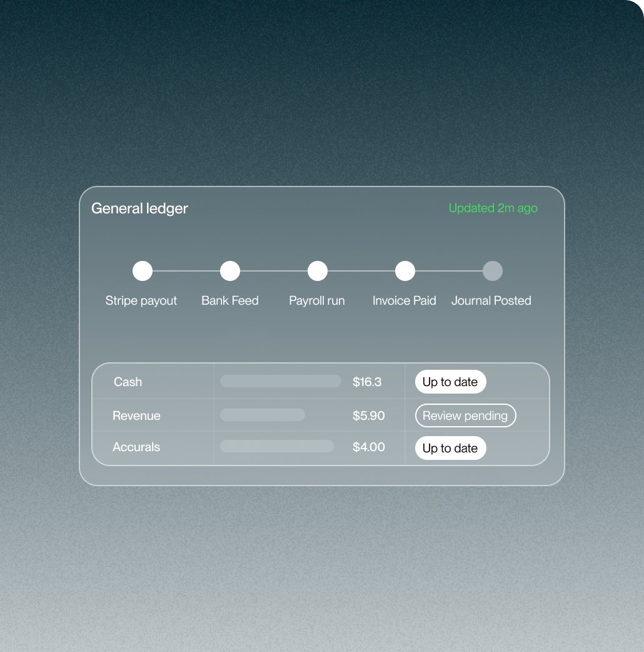Click the $4.00 Accurals amount

point(368,447)
